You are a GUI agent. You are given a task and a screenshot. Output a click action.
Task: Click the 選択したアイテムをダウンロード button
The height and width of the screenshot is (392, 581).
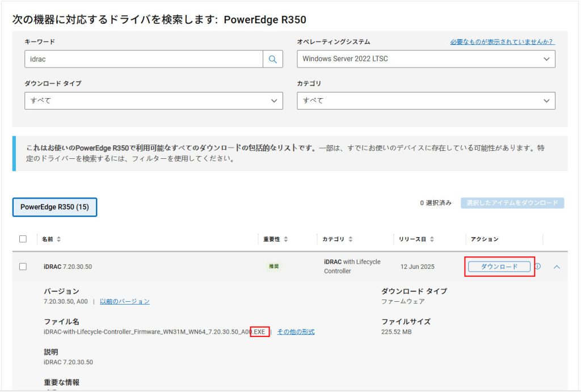pyautogui.click(x=512, y=203)
